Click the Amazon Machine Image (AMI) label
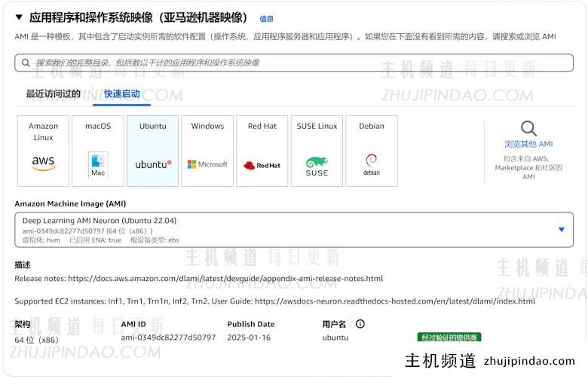 70,203
